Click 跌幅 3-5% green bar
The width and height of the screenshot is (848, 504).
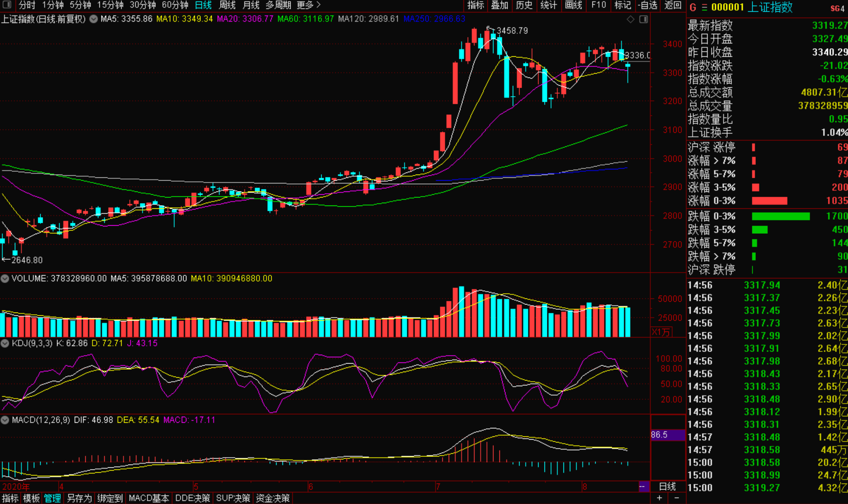[x=760, y=230]
